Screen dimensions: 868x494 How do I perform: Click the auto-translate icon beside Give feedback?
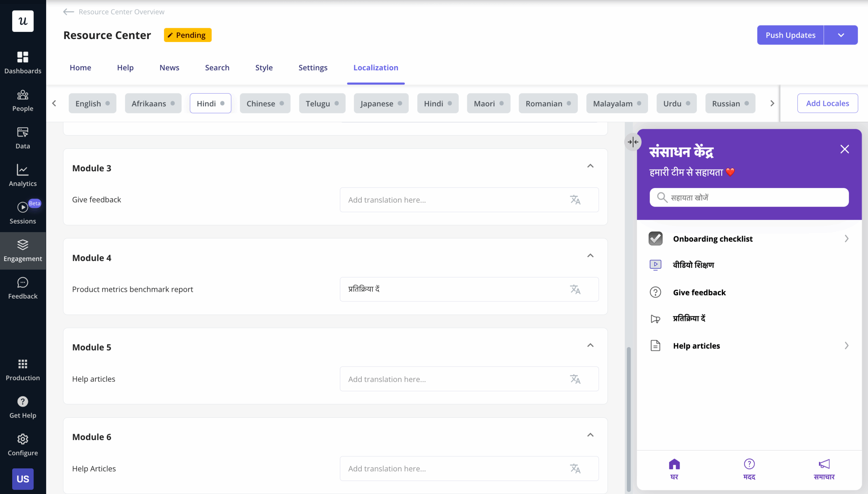click(x=575, y=199)
